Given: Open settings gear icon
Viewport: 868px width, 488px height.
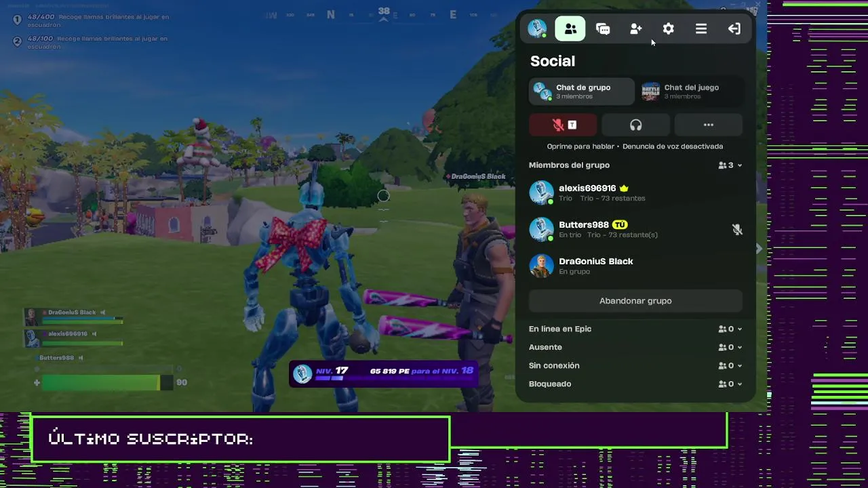Looking at the screenshot, I should coord(669,28).
